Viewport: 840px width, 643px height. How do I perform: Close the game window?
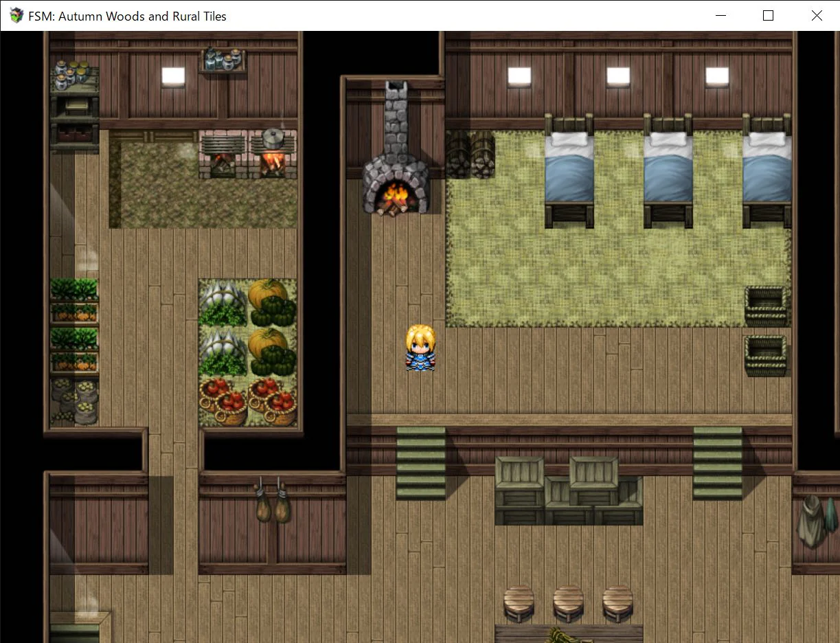pyautogui.click(x=817, y=15)
